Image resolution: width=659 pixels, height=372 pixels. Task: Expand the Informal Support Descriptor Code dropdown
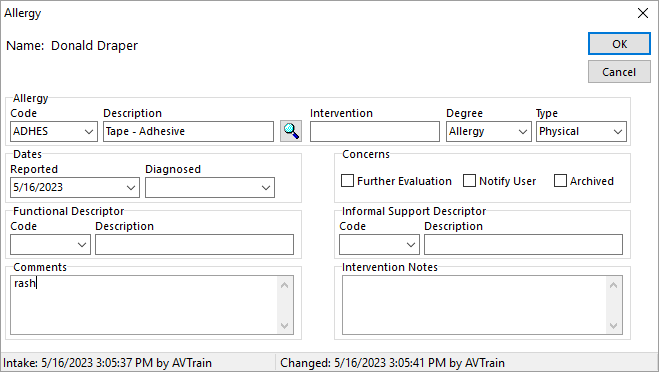[x=411, y=245]
